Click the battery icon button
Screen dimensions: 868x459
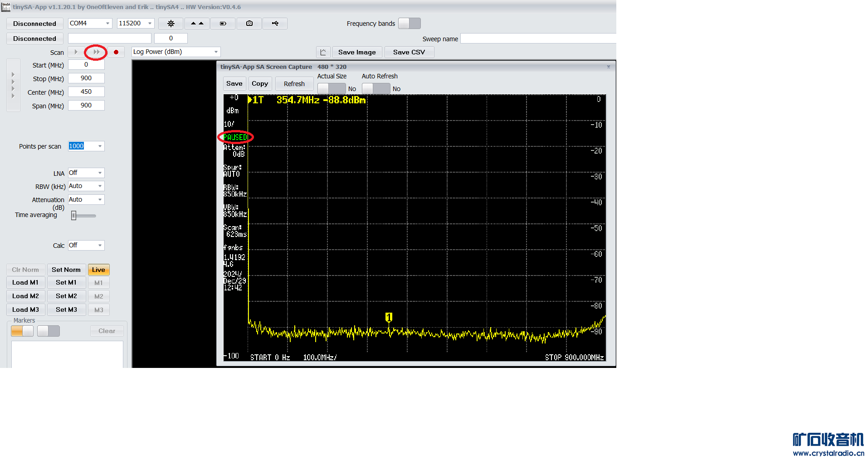(223, 24)
